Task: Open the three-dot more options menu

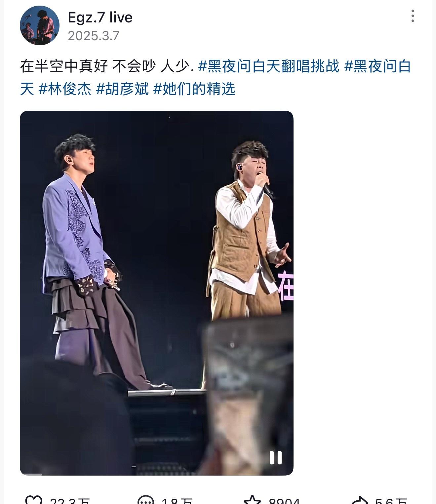Action: pyautogui.click(x=413, y=16)
